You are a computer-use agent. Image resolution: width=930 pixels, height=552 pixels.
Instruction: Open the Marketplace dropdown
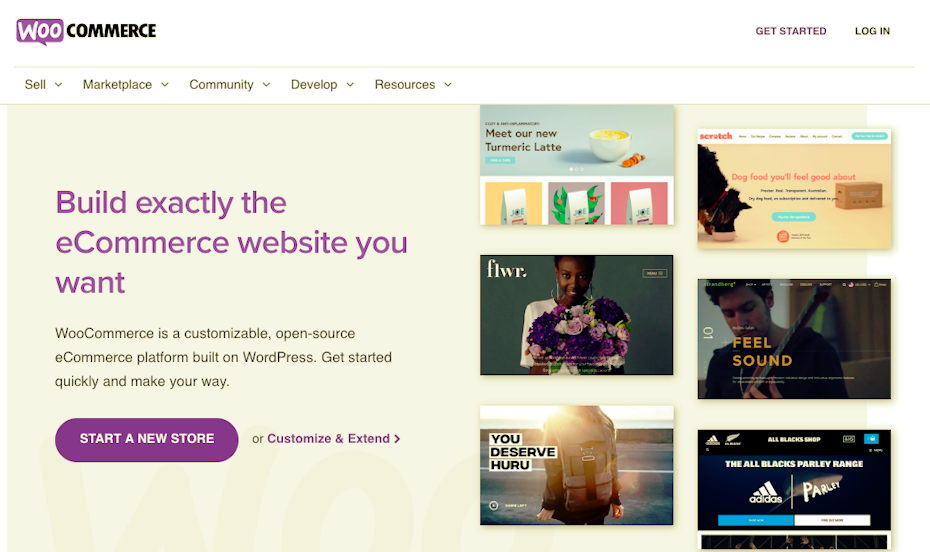[125, 85]
